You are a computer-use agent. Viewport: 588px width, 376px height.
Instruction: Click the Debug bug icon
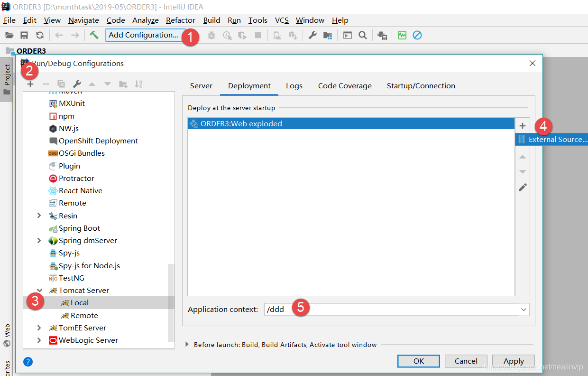pyautogui.click(x=211, y=35)
